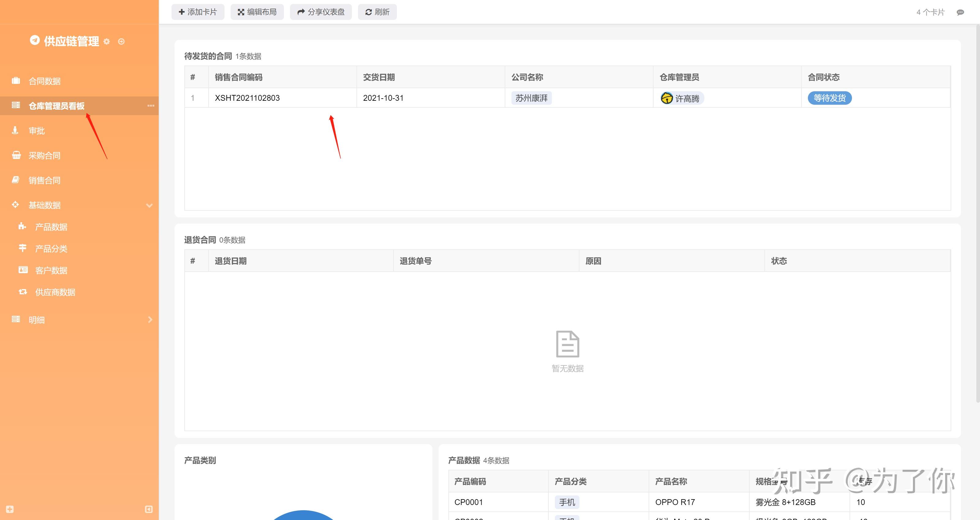980x520 pixels.
Task: Collapse sidebar using bottom-right arrow icon
Action: click(x=149, y=509)
